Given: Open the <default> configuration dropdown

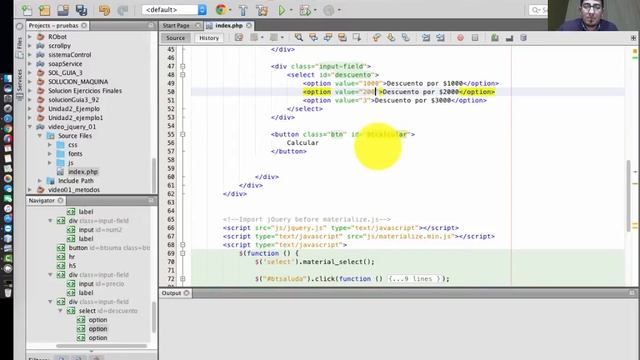Looking at the screenshot, I should [x=174, y=9].
